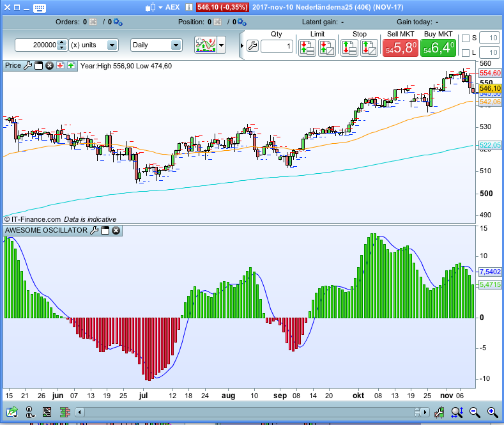504x425 pixels.
Task: Open the chart style dropdown arrow beside AEX
Action: click(x=160, y=8)
